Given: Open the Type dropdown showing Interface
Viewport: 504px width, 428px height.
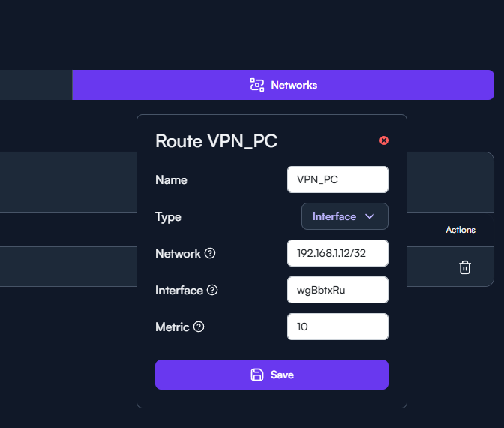Looking at the screenshot, I should [344, 216].
